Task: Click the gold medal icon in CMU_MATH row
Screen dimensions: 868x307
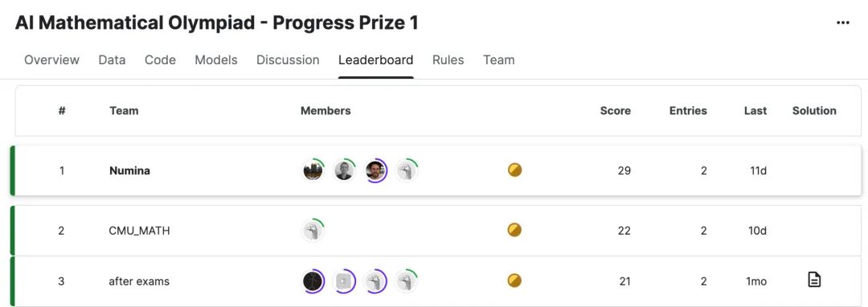Action: (x=515, y=230)
